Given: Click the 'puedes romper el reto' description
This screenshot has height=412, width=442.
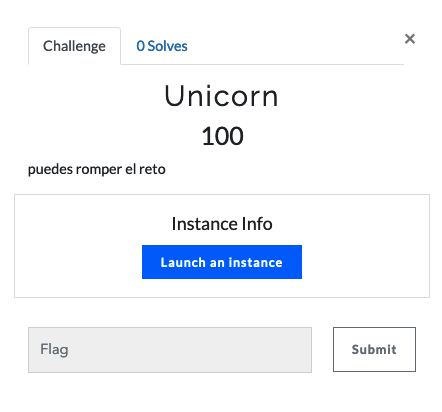Looking at the screenshot, I should [x=97, y=169].
